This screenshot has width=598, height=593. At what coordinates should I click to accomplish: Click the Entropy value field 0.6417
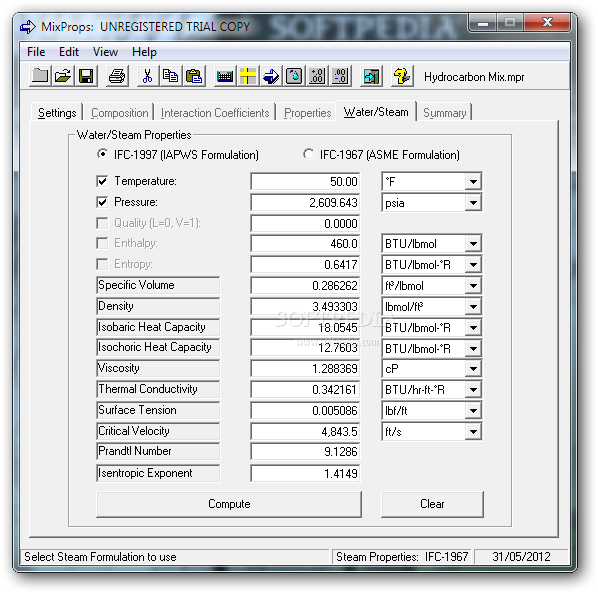pyautogui.click(x=305, y=264)
